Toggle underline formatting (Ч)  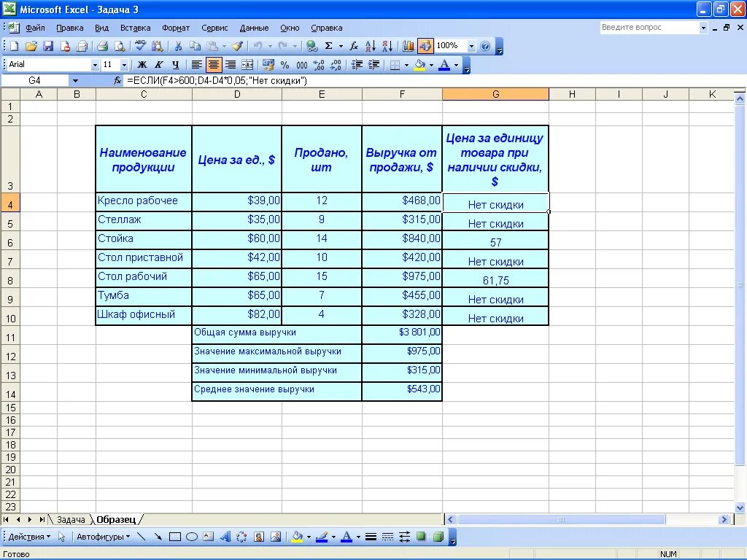(176, 65)
